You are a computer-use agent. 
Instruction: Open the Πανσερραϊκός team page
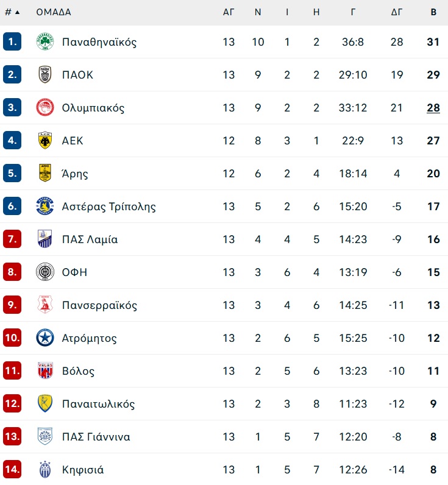[99, 305]
